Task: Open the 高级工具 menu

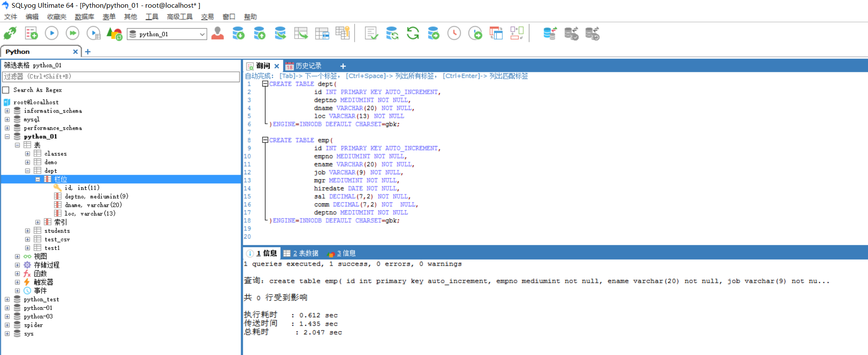Action: pyautogui.click(x=179, y=17)
